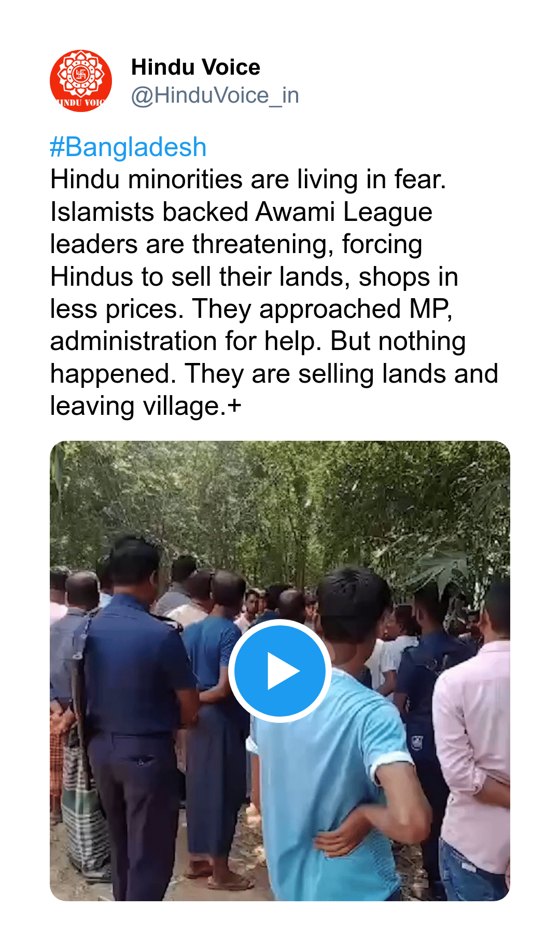Viewport: 560px width, 951px height.
Task: Click the white triangle inside the play button
Action: pos(283,671)
